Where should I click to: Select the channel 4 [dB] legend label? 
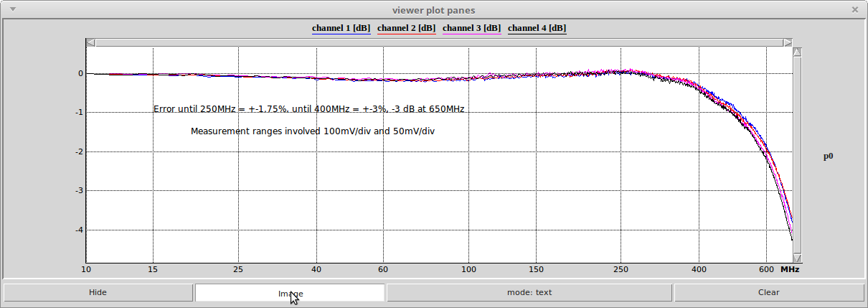click(x=537, y=28)
